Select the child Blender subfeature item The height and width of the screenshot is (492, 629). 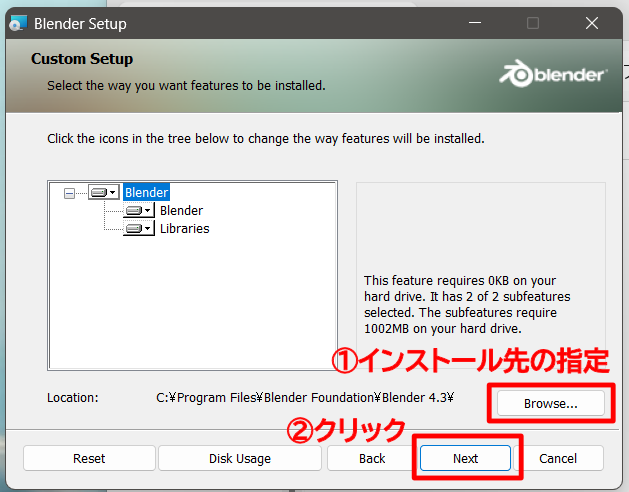181,210
